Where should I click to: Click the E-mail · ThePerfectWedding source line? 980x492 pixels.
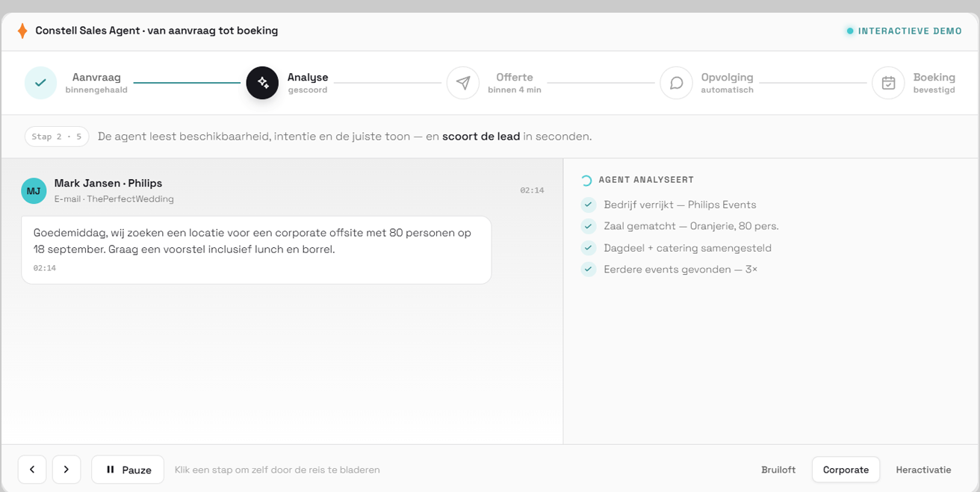[114, 199]
